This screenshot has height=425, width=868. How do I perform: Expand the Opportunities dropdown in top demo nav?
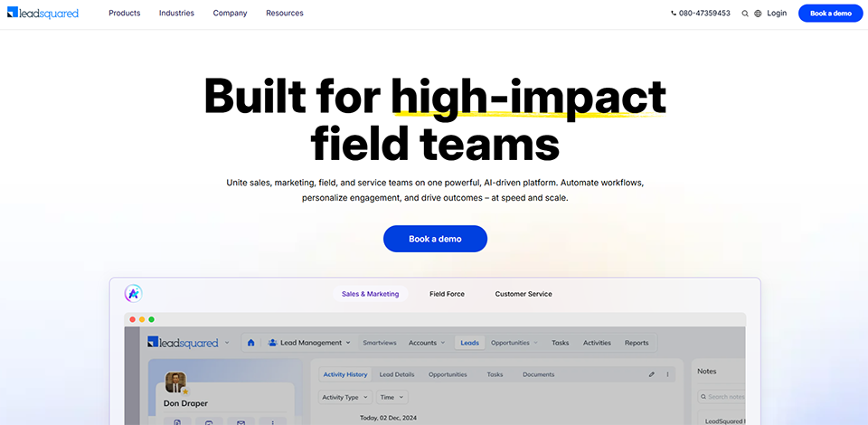(514, 343)
